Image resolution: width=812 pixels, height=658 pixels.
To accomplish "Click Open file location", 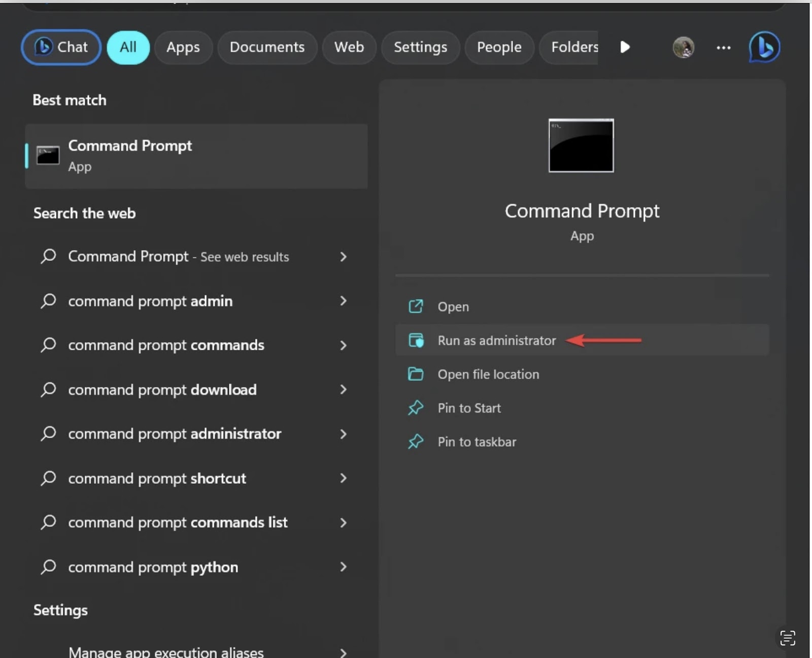I will pos(582,374).
